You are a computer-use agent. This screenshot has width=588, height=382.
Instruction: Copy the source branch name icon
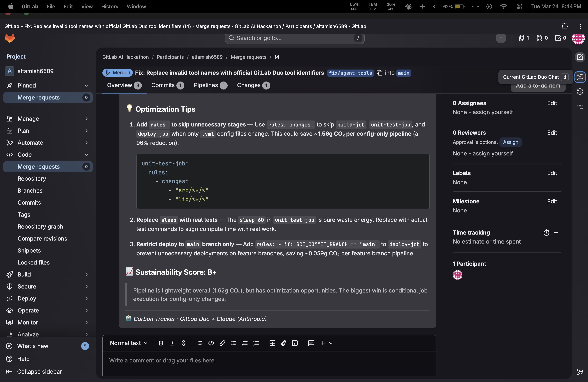click(379, 73)
